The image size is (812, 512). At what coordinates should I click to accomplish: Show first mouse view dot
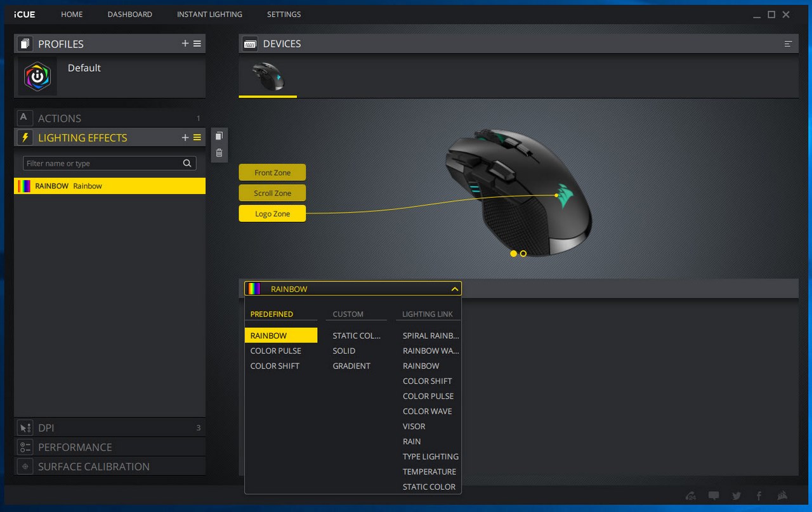(513, 253)
